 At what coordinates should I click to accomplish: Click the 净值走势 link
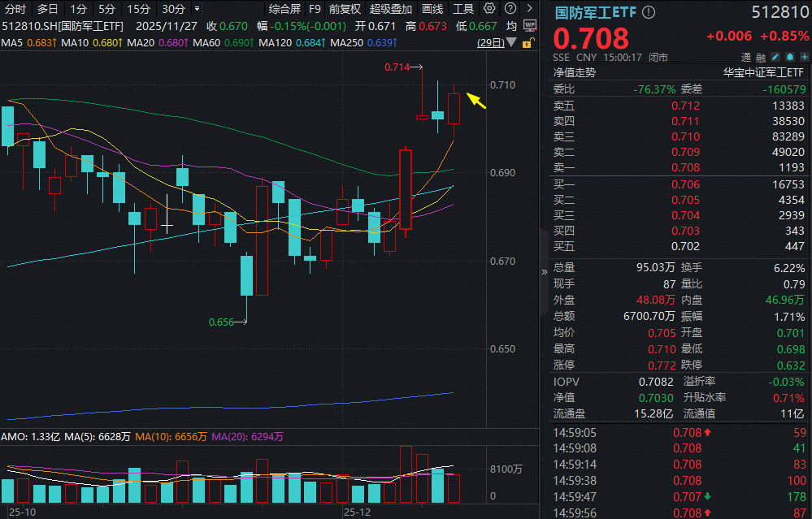[575, 72]
